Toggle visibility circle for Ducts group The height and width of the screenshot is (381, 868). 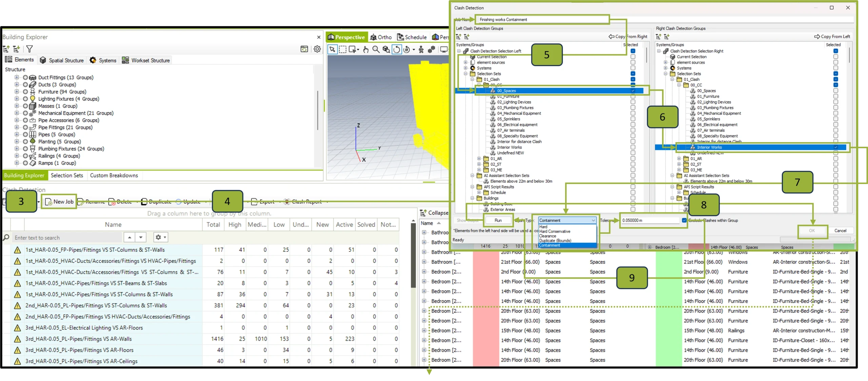tap(25, 84)
